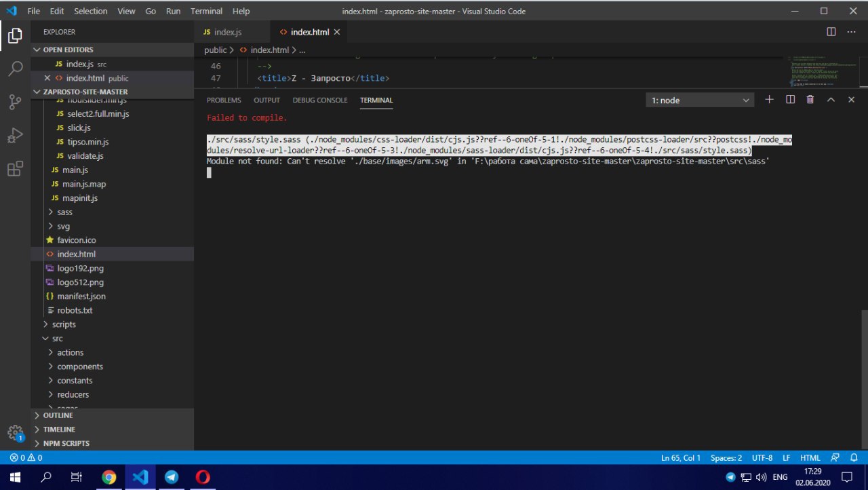
Task: Click 'Spaces: 2' indentation setting
Action: (x=726, y=458)
